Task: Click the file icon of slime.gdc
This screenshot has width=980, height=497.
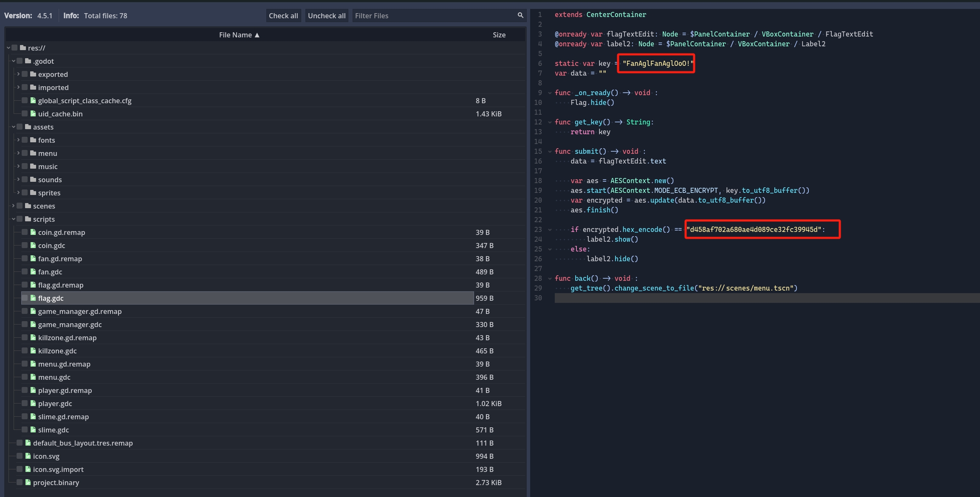Action: [x=33, y=429]
